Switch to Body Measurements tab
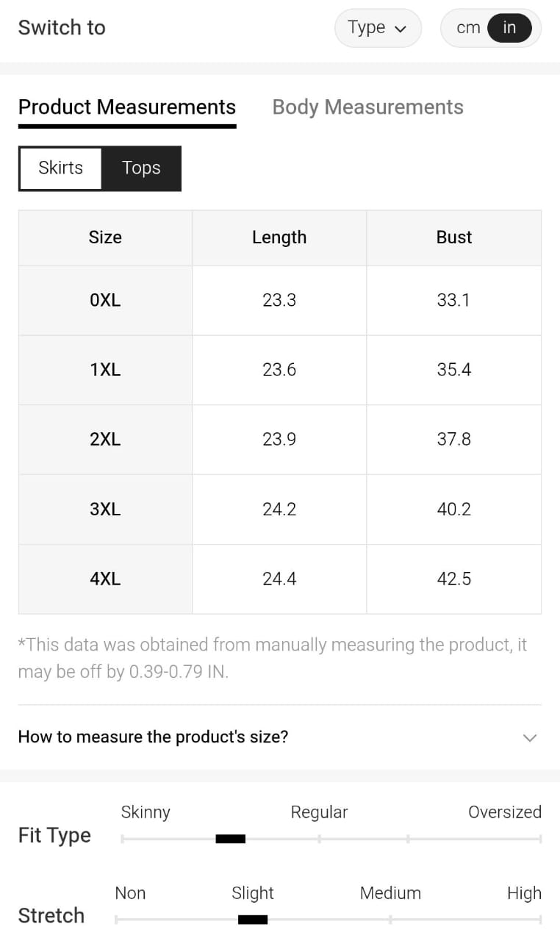The width and height of the screenshot is (560, 941). (367, 107)
